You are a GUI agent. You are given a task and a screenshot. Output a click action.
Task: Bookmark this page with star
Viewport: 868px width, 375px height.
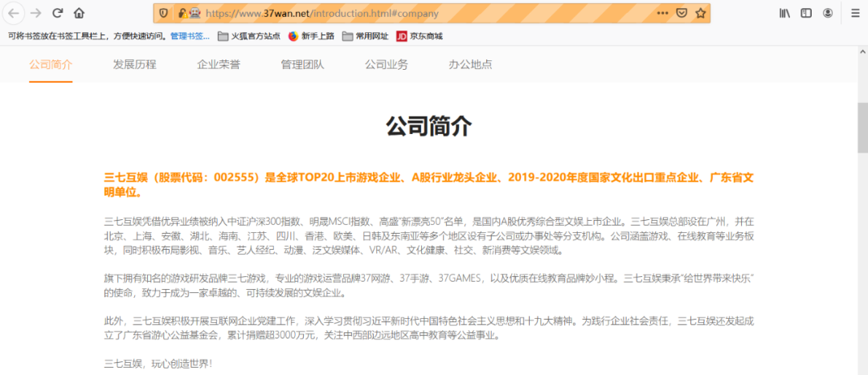point(701,14)
